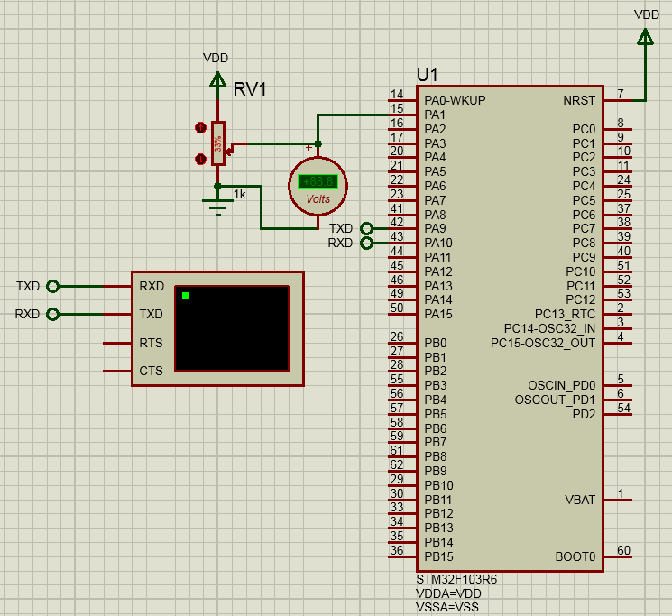Viewport: 672px width, 616px height.
Task: Click the VSSA=VSS property text
Action: tap(447, 607)
